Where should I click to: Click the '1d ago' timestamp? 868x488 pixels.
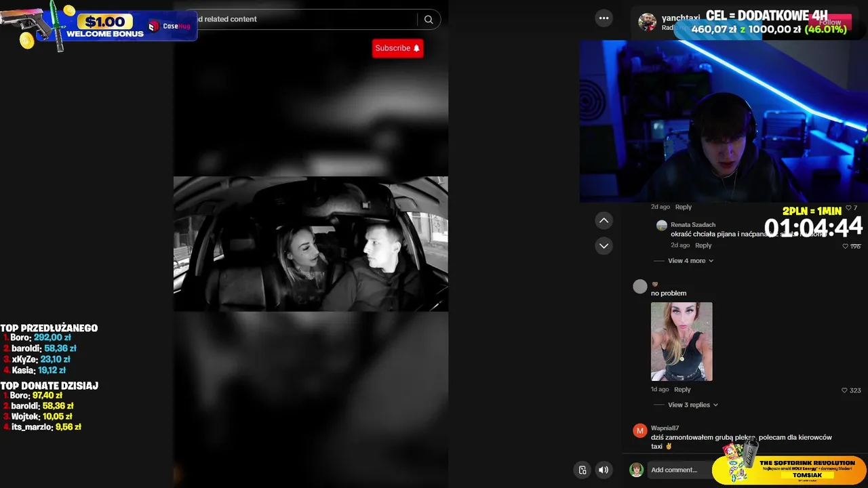pyautogui.click(x=660, y=390)
